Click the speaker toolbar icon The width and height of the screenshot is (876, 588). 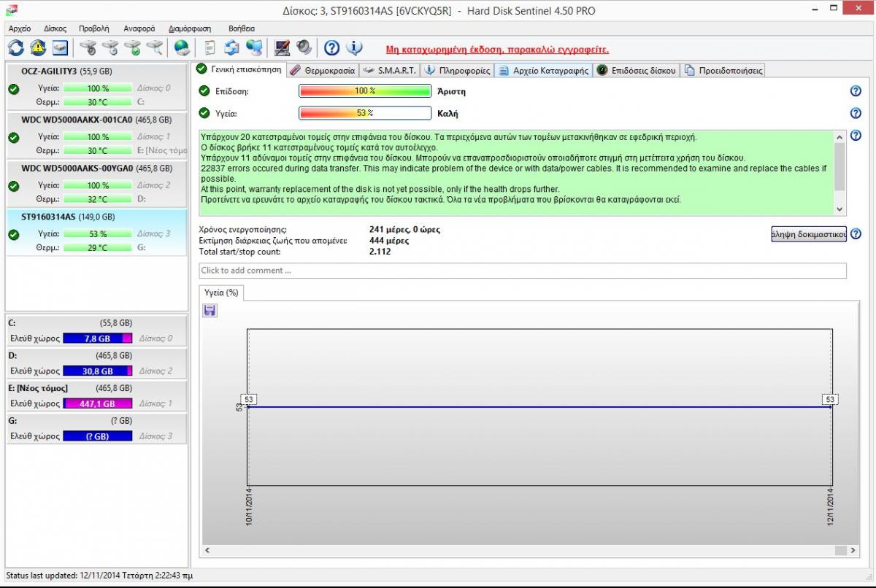(x=304, y=48)
